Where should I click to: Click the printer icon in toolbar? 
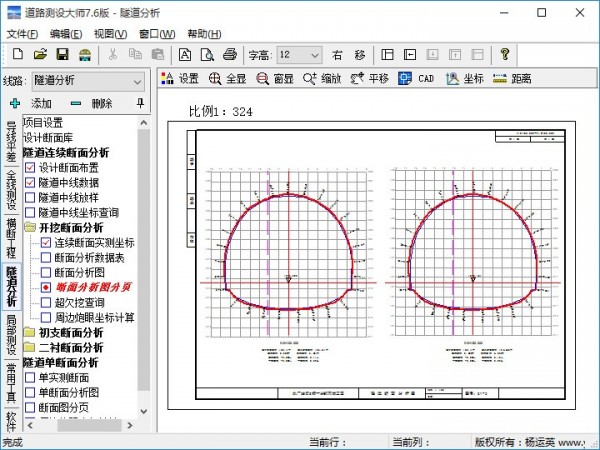pos(229,54)
